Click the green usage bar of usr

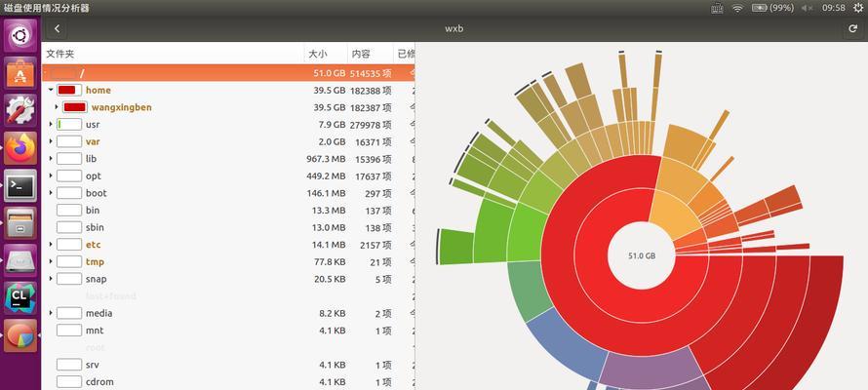[69, 125]
